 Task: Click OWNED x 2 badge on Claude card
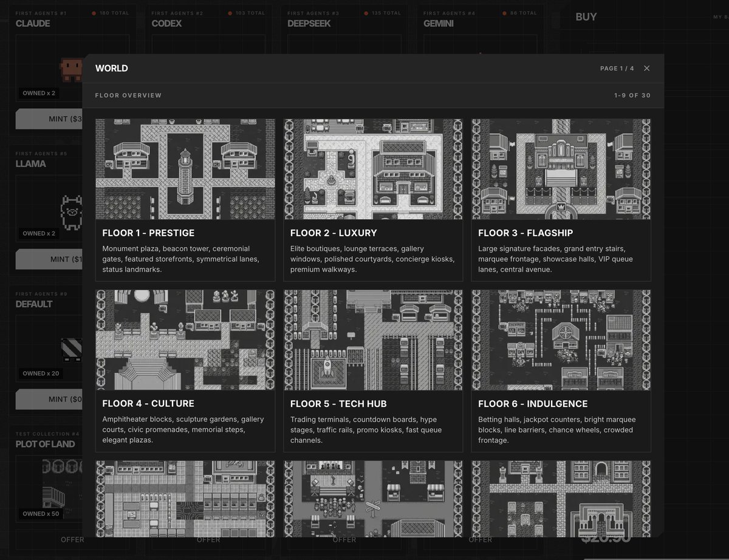click(x=39, y=93)
